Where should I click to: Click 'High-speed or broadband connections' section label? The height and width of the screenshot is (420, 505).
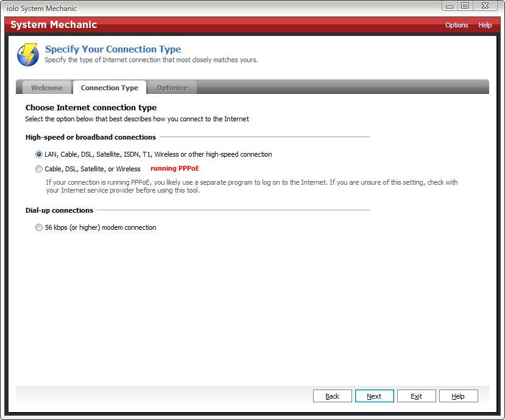[91, 137]
